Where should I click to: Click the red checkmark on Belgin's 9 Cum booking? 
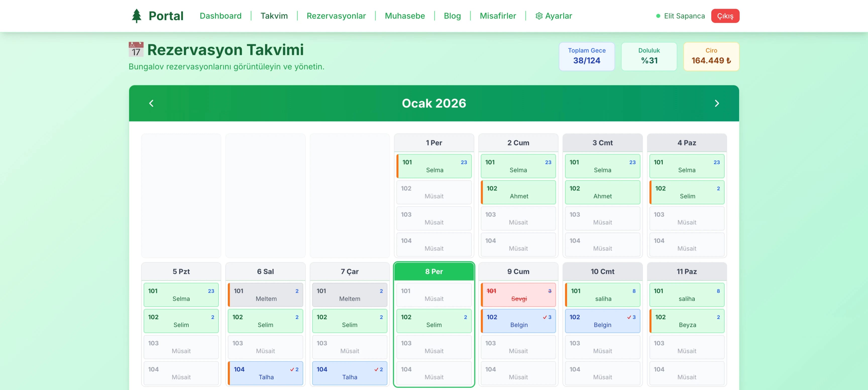pyautogui.click(x=545, y=317)
